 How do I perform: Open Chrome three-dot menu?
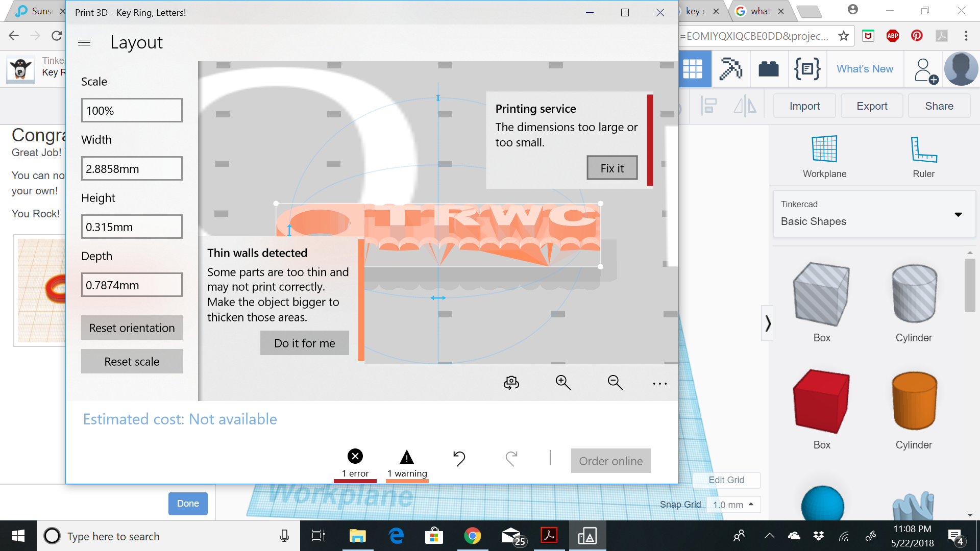coord(966,36)
